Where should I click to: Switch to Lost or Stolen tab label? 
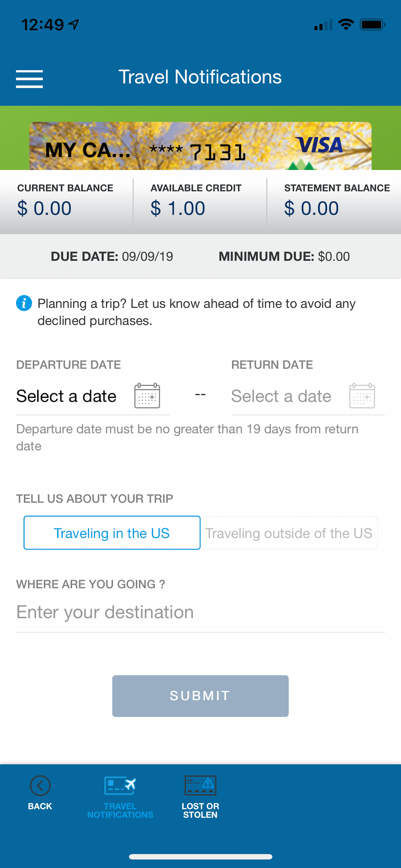[200, 811]
